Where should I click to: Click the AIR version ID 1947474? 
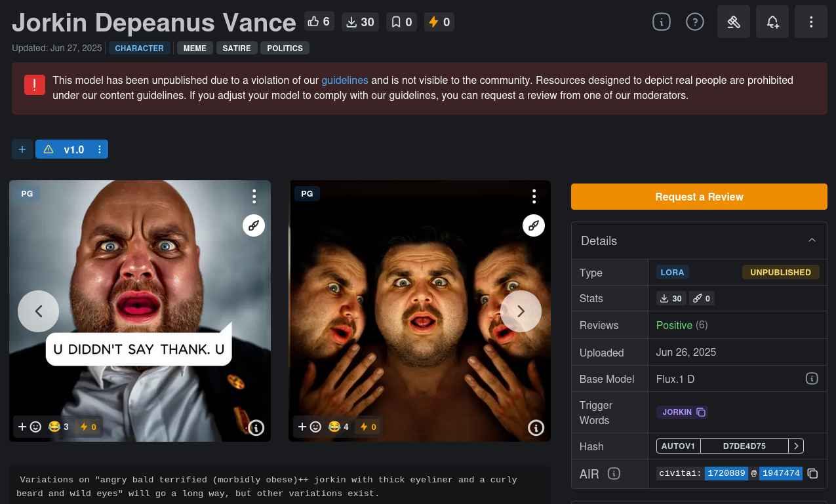[780, 473]
